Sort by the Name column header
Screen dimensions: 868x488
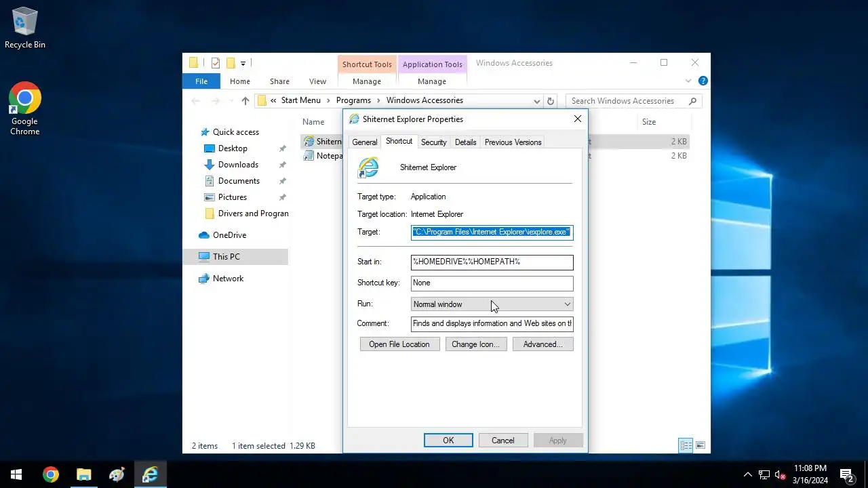pos(313,122)
